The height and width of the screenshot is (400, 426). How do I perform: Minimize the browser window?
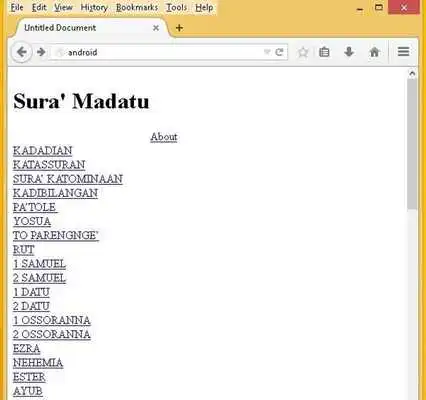pos(360,8)
